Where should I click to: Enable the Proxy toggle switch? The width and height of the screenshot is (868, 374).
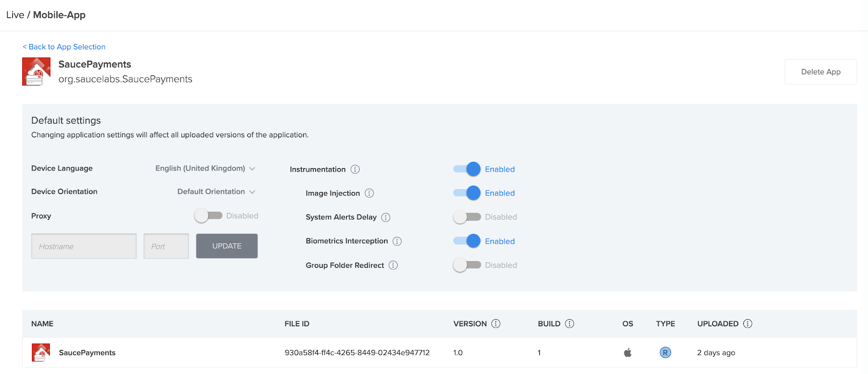click(208, 215)
